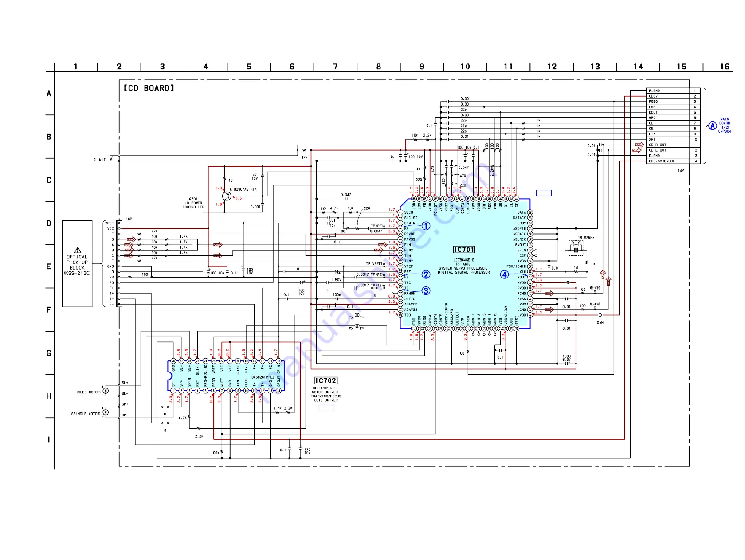Click the 100k resistor value near bottom
The image size is (745, 560).
tap(215, 453)
